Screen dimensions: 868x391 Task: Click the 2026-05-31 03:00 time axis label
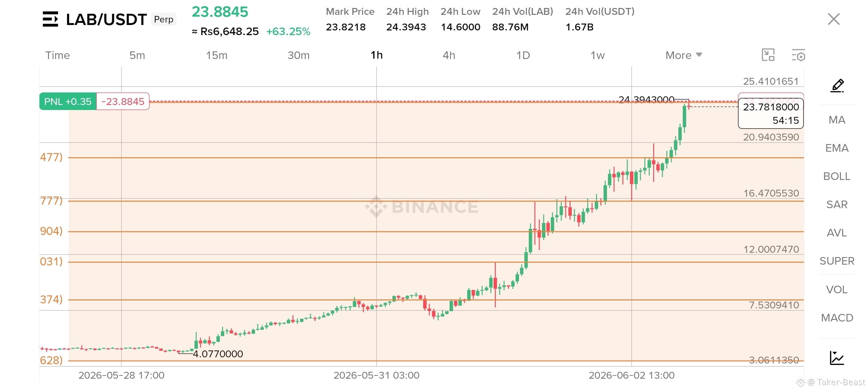(376, 375)
